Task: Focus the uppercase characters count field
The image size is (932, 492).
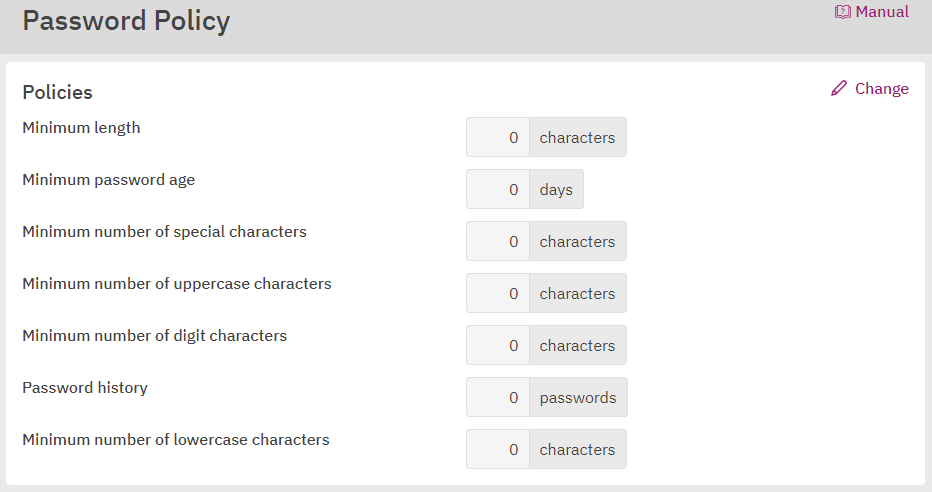Action: coord(498,294)
